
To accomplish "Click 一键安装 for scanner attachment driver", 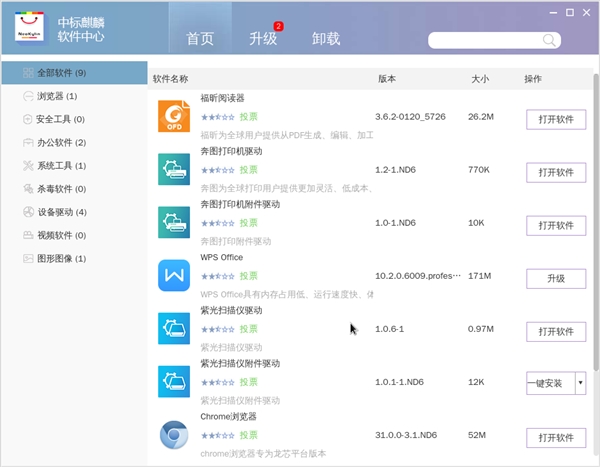I will point(550,384).
